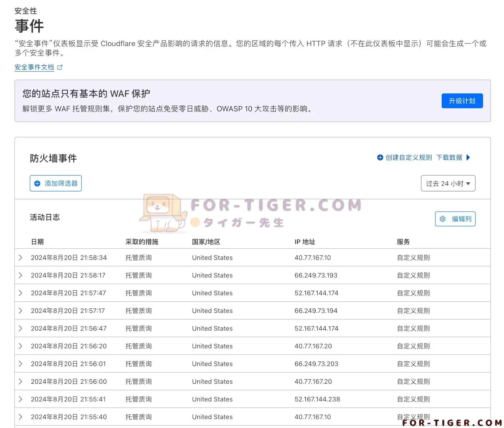The height and width of the screenshot is (428, 504).
Task: Expand the 21:55:41 event row
Action: [20, 399]
